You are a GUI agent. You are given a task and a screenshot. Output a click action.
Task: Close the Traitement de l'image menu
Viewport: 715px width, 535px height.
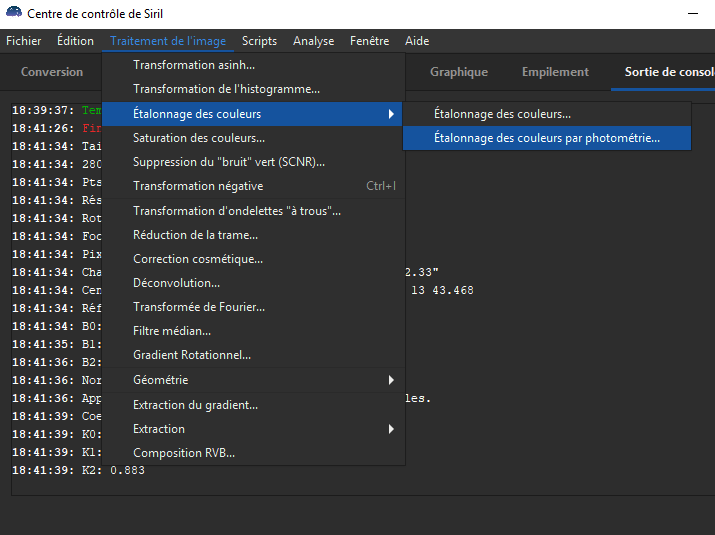[x=168, y=41]
